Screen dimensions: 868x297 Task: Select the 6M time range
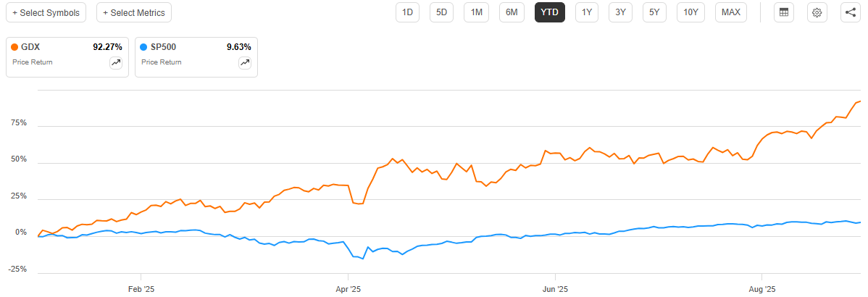click(x=511, y=12)
